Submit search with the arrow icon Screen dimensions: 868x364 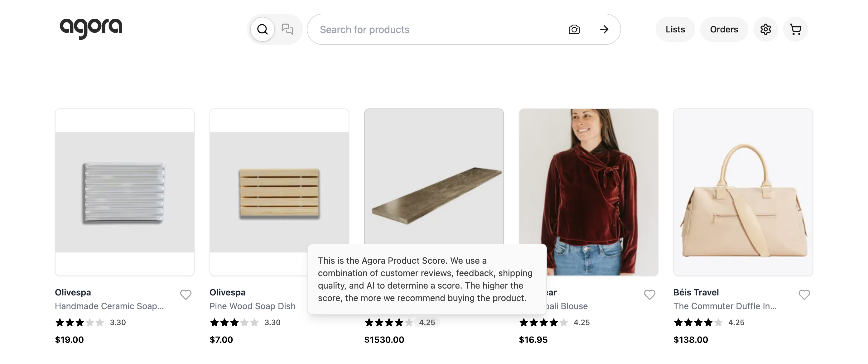(604, 30)
